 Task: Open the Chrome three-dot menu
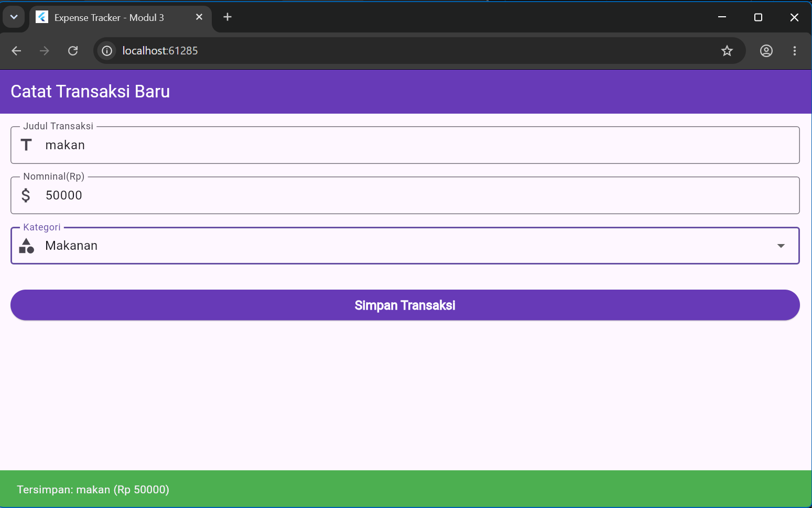pos(795,51)
